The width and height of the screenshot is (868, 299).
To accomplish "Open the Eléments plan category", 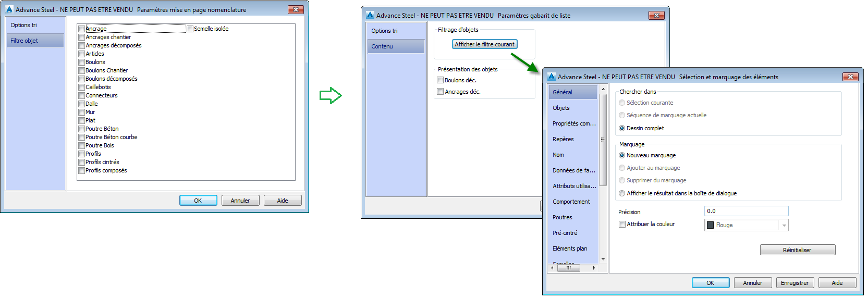I will coord(573,248).
